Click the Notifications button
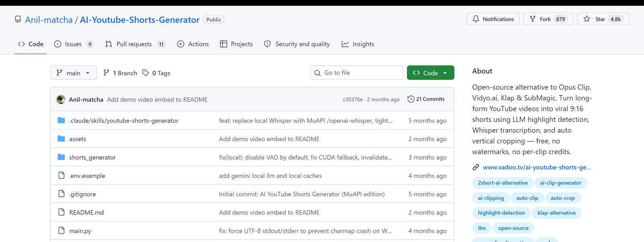The width and height of the screenshot is (644, 242). point(493,19)
